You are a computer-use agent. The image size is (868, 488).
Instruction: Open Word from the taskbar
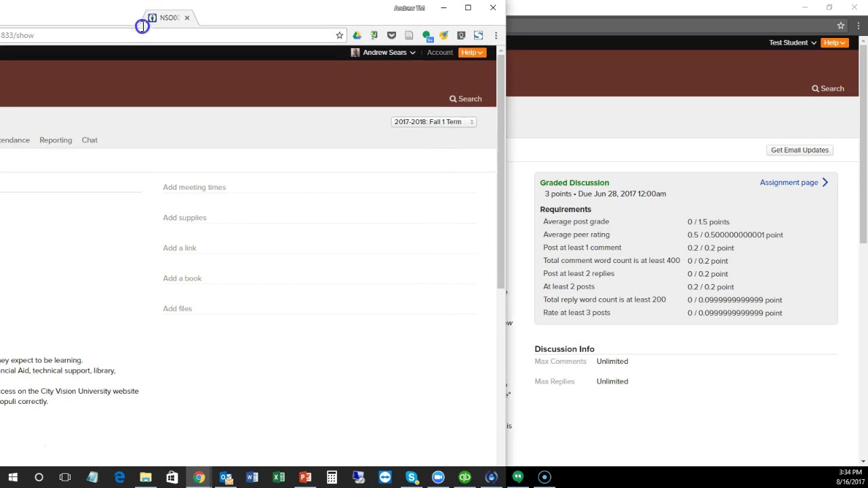click(252, 477)
